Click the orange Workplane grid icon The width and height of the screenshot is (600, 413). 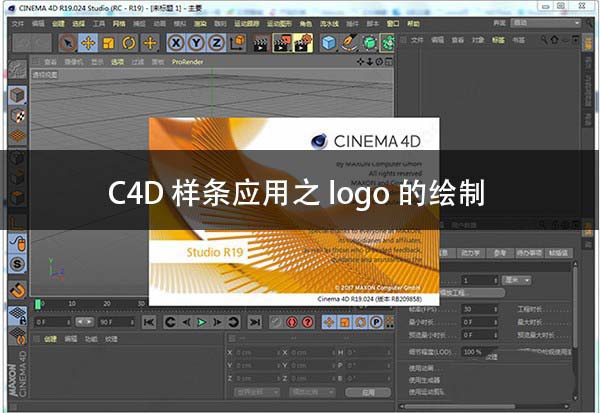(18, 135)
